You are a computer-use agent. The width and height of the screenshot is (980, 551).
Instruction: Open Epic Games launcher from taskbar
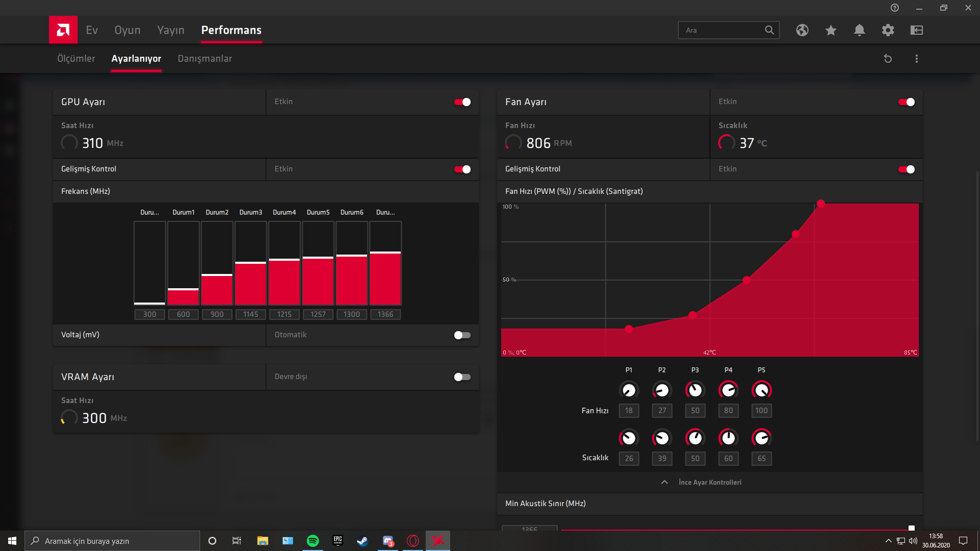pyautogui.click(x=338, y=541)
